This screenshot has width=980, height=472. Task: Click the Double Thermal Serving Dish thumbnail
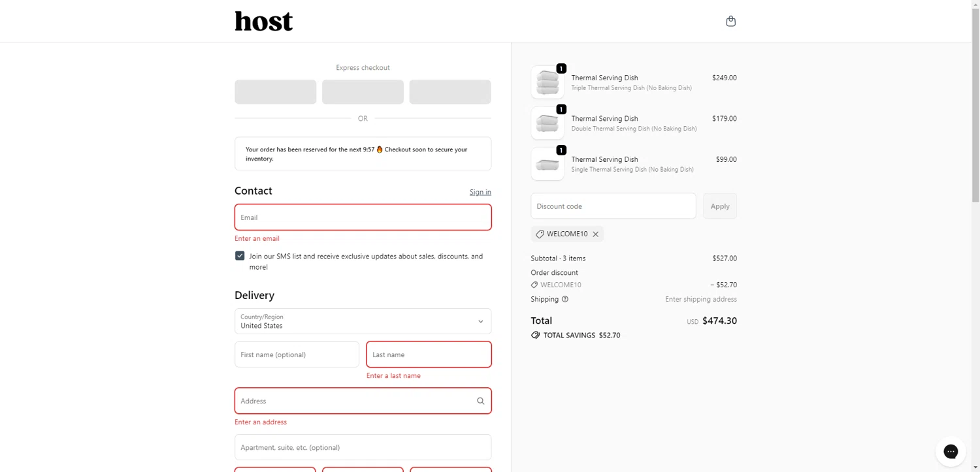[x=547, y=123]
